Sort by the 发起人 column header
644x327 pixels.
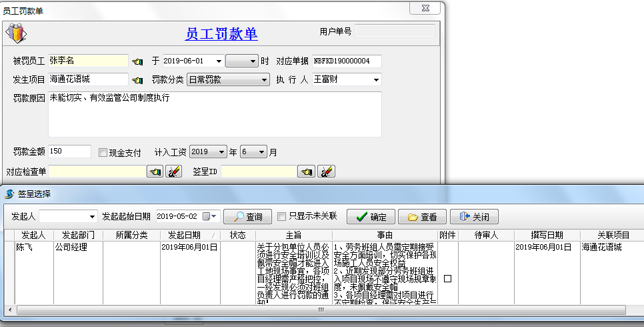[34, 235]
